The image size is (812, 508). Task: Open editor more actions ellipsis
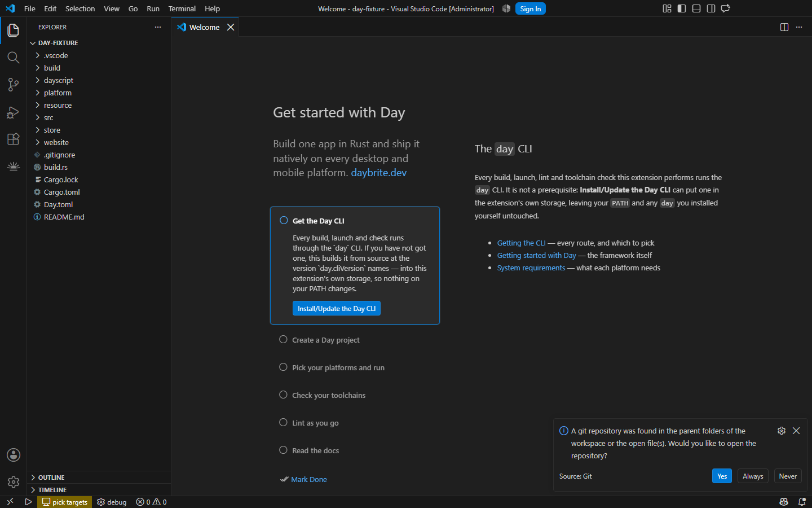click(x=799, y=27)
